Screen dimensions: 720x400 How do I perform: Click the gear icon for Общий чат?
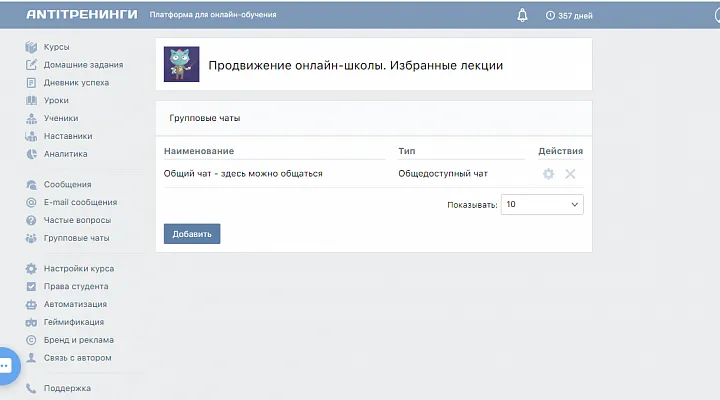click(x=548, y=174)
